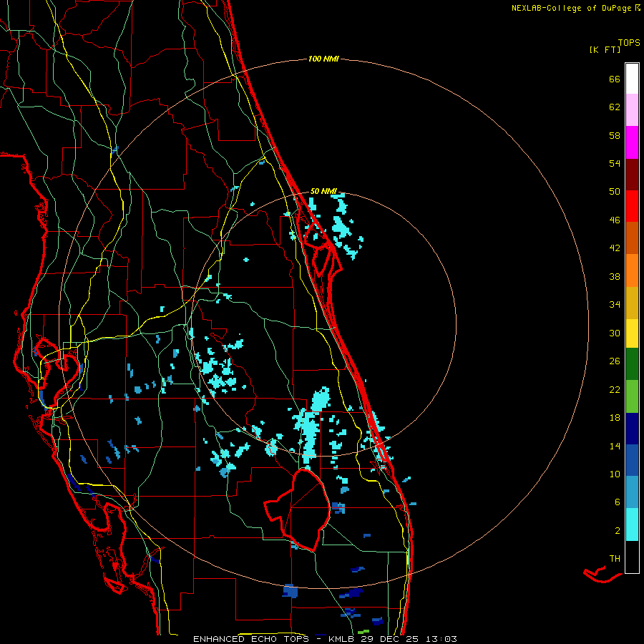Click the light green 22 kft swatch

click(x=632, y=396)
